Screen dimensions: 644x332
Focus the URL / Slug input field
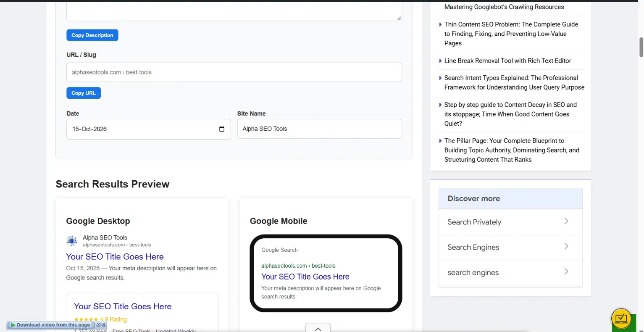click(234, 72)
